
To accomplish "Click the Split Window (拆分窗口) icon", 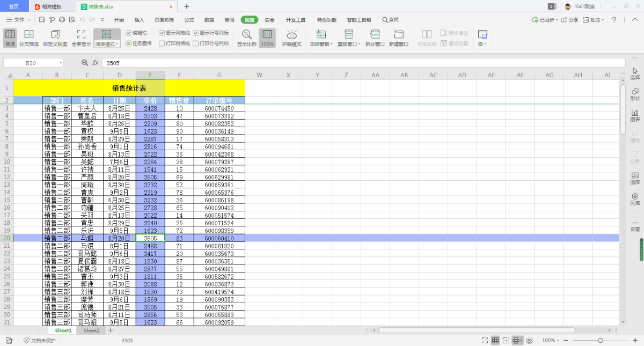I will coord(375,38).
